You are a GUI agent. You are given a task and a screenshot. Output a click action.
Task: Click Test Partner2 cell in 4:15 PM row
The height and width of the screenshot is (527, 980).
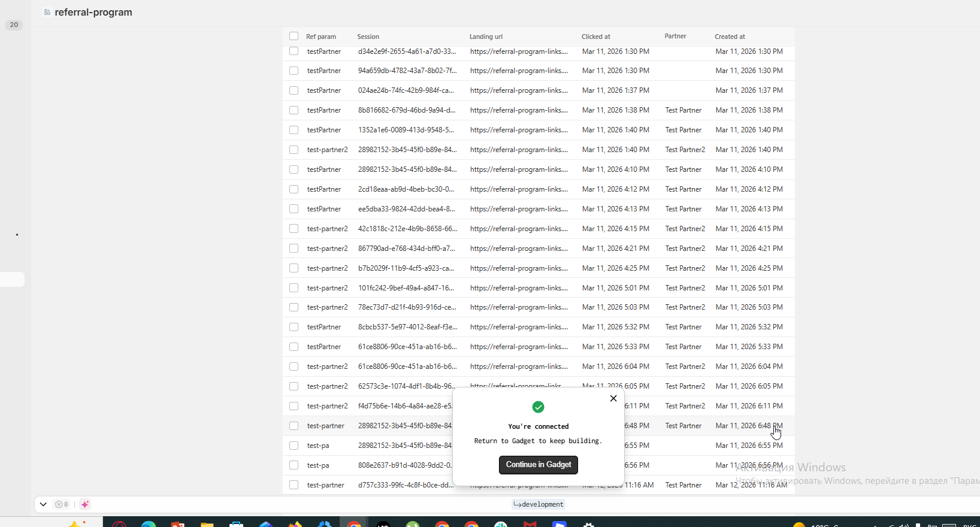(685, 229)
